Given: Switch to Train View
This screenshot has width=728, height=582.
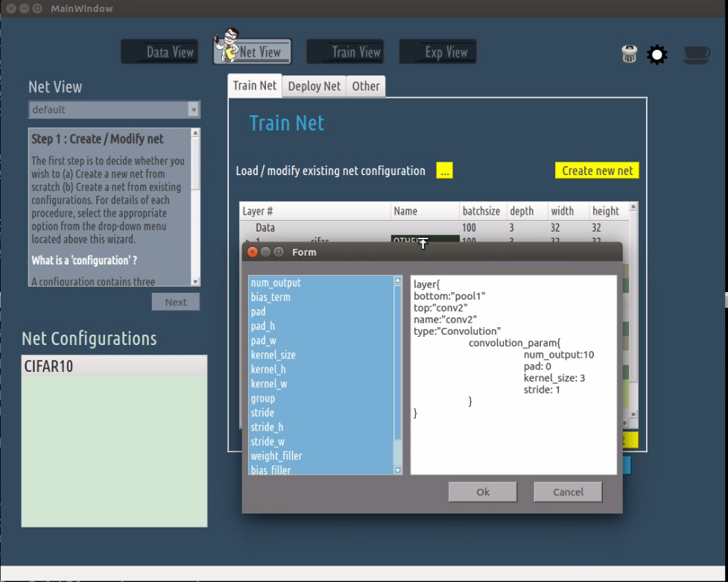Looking at the screenshot, I should tap(346, 52).
